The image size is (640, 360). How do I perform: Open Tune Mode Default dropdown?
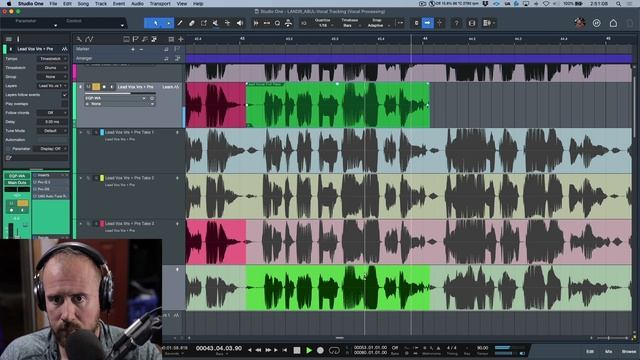coord(52,131)
